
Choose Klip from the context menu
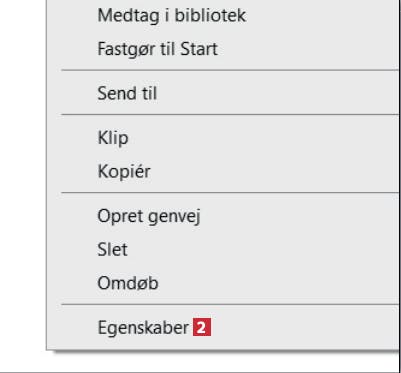tap(223, 138)
